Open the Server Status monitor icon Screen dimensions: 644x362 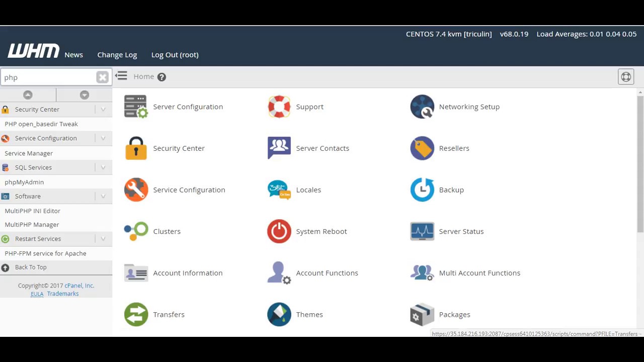pos(422,231)
